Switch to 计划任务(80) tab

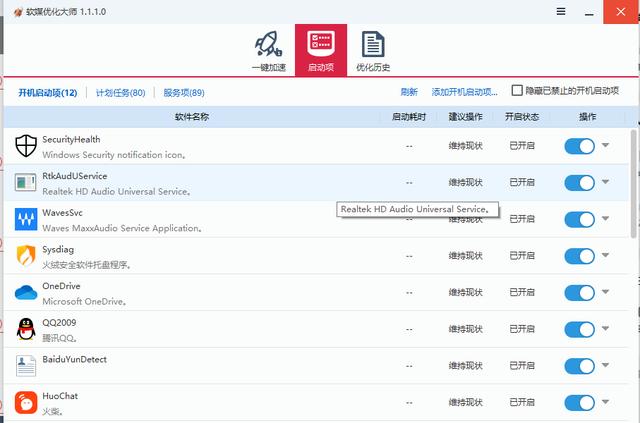pyautogui.click(x=120, y=93)
